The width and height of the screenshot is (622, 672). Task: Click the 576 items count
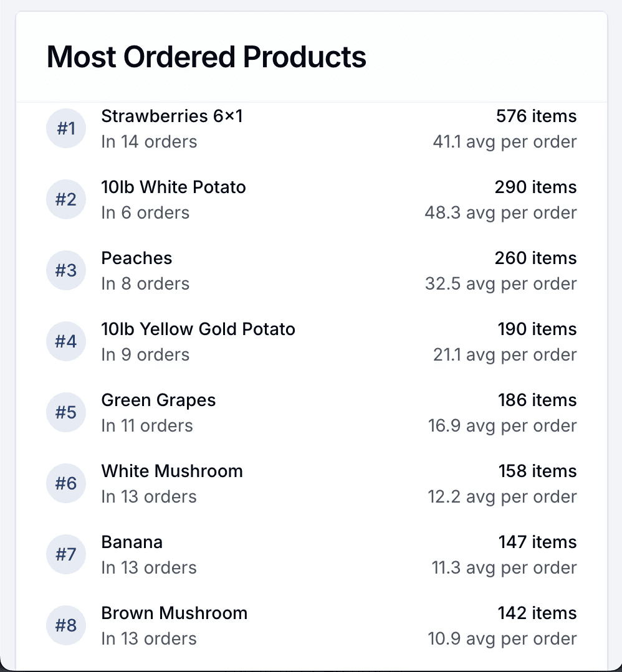[536, 116]
